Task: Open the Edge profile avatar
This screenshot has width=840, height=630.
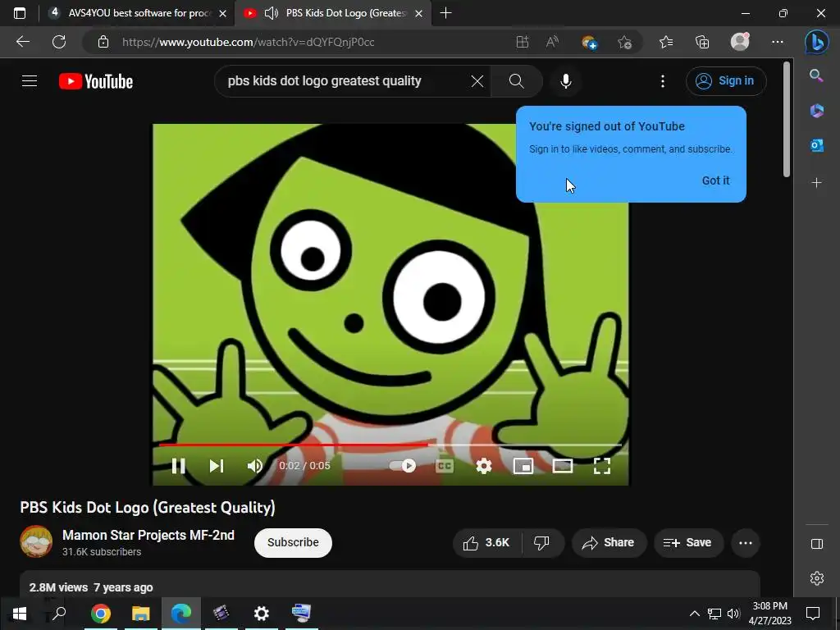Action: [x=740, y=42]
